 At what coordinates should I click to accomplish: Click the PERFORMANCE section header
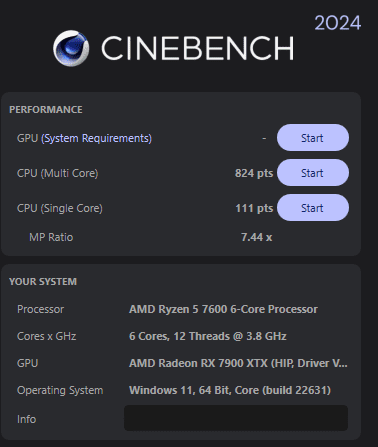[x=46, y=110]
